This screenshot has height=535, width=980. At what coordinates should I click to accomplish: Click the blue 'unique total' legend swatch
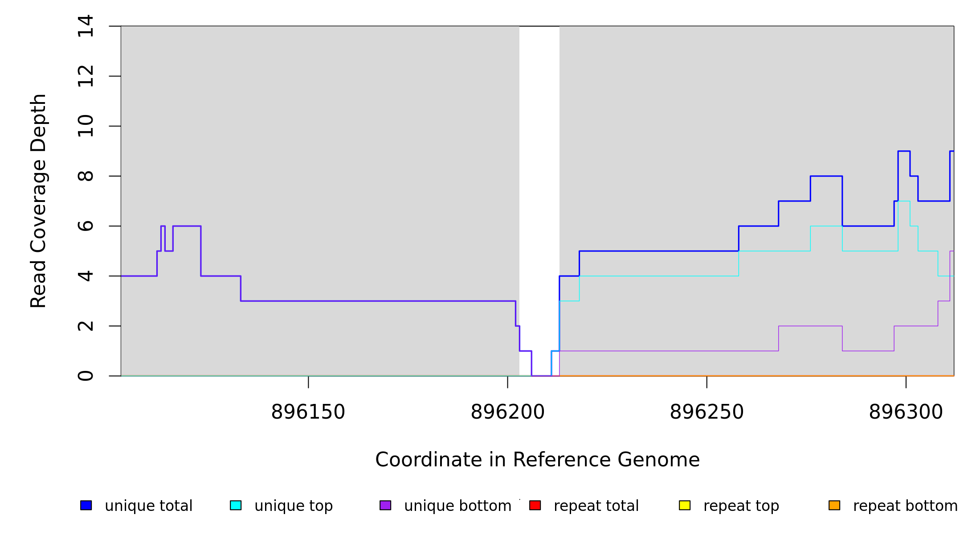pos(86,505)
